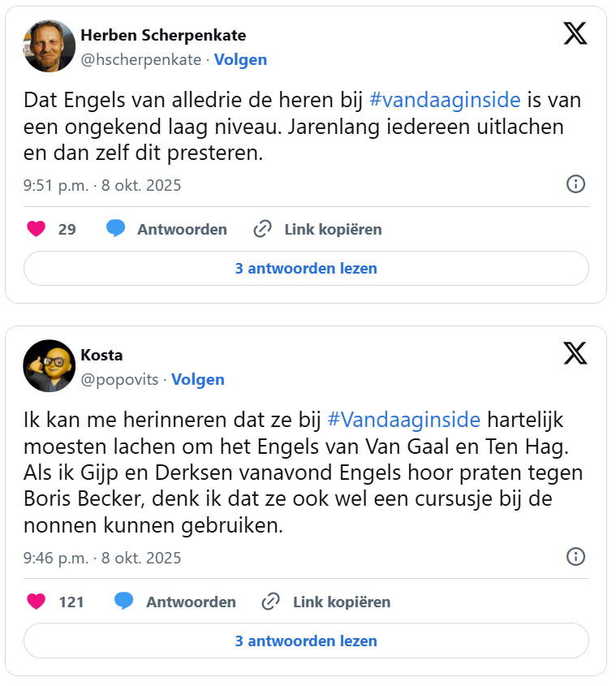Click the link chain icon on Herben's tweet
The height and width of the screenshot is (686, 616).
tap(262, 229)
